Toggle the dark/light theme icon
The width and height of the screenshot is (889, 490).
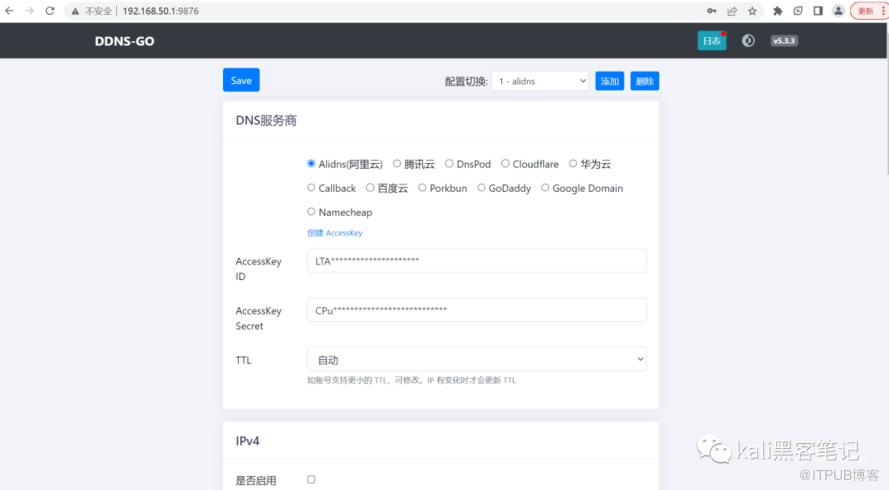click(748, 41)
